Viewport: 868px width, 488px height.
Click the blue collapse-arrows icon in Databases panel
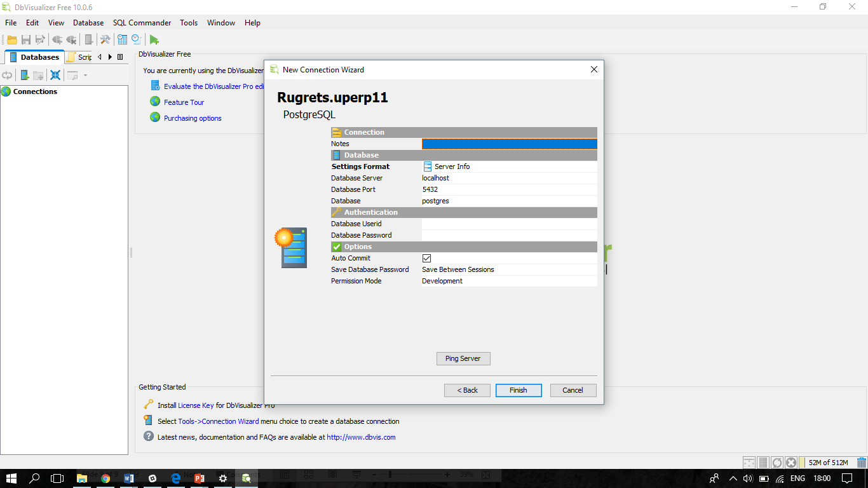pos(55,75)
